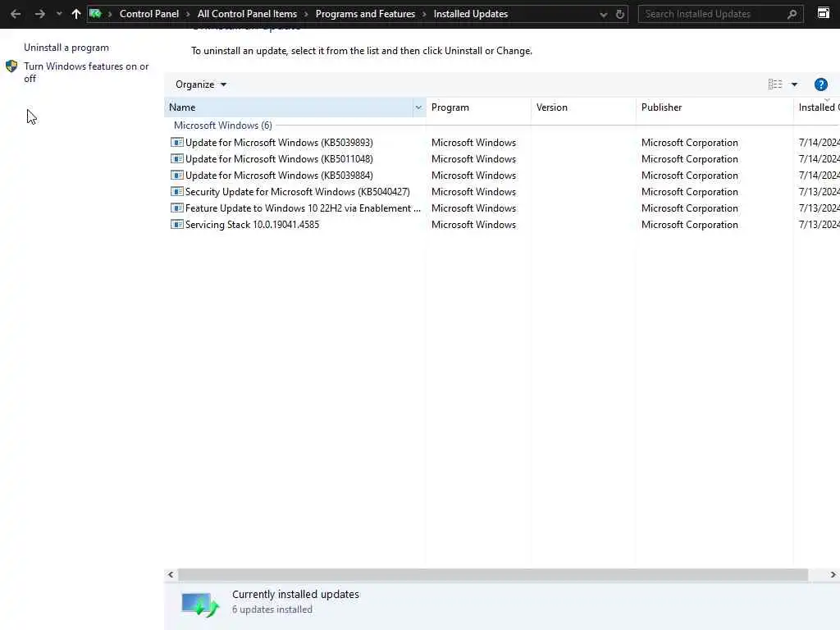
Task: Click Microsoft Corporation publisher for Servicing Stack
Action: 689,225
